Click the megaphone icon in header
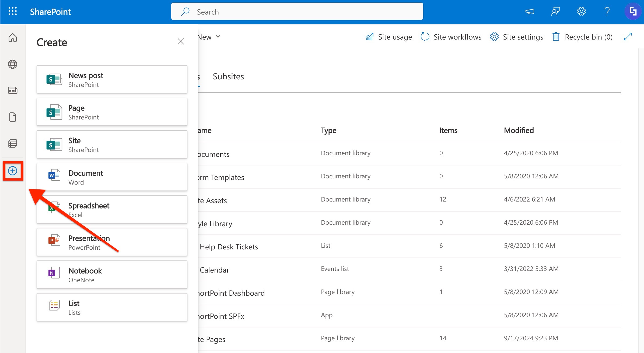 click(530, 12)
